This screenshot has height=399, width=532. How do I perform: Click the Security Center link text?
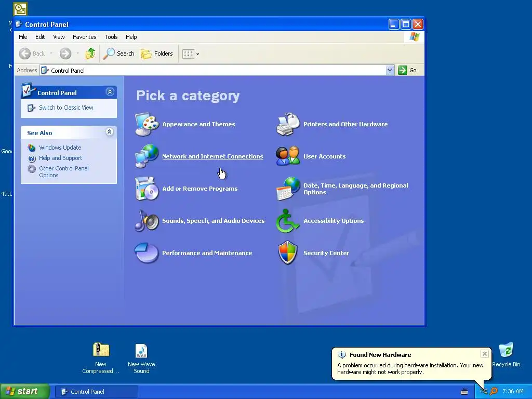tap(326, 253)
